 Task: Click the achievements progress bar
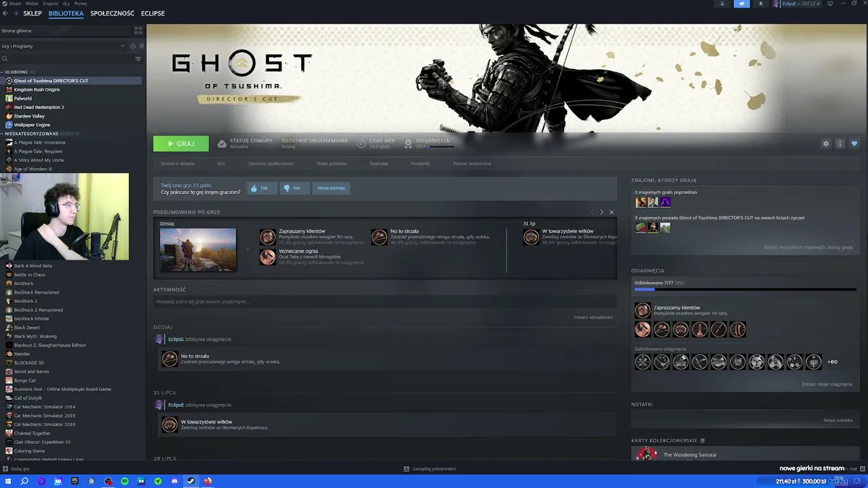(745, 289)
